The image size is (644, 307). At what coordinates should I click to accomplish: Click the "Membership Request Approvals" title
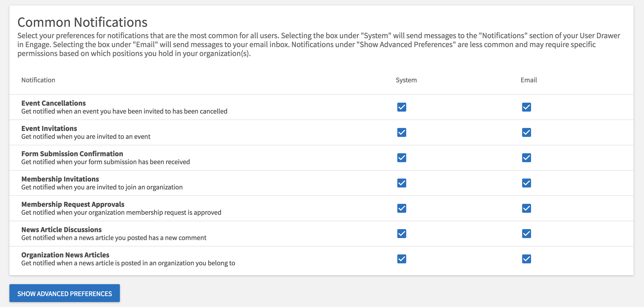[x=73, y=204]
